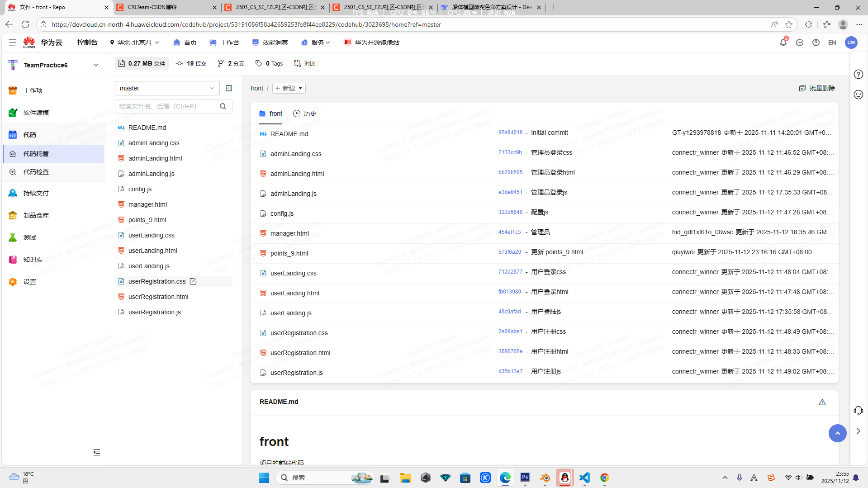Screen dimensions: 868x488
Task: Edit userRegistration.css via pencil icon
Action: pos(193,281)
